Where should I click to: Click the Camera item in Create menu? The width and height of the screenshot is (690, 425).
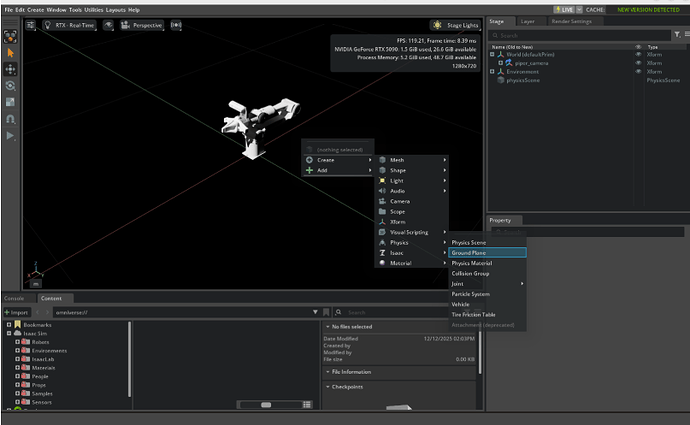coord(399,201)
